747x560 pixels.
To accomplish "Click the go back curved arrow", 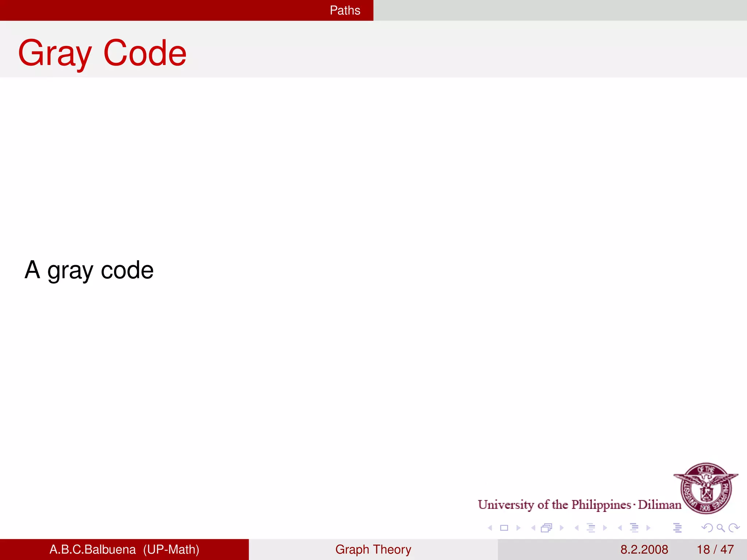I will (x=707, y=528).
